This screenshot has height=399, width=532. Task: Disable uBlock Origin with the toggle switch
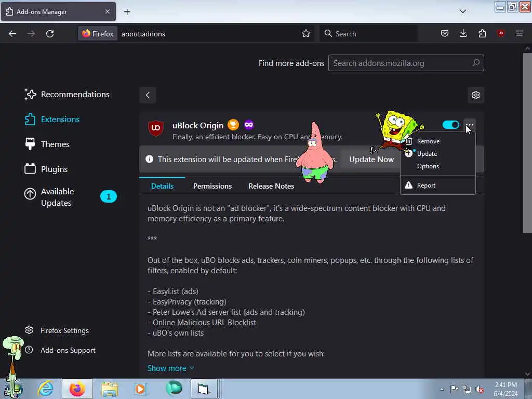pyautogui.click(x=450, y=125)
